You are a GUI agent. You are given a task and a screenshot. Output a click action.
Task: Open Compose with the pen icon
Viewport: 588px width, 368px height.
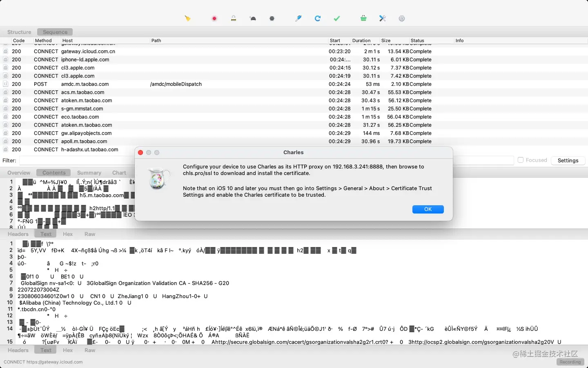(298, 18)
